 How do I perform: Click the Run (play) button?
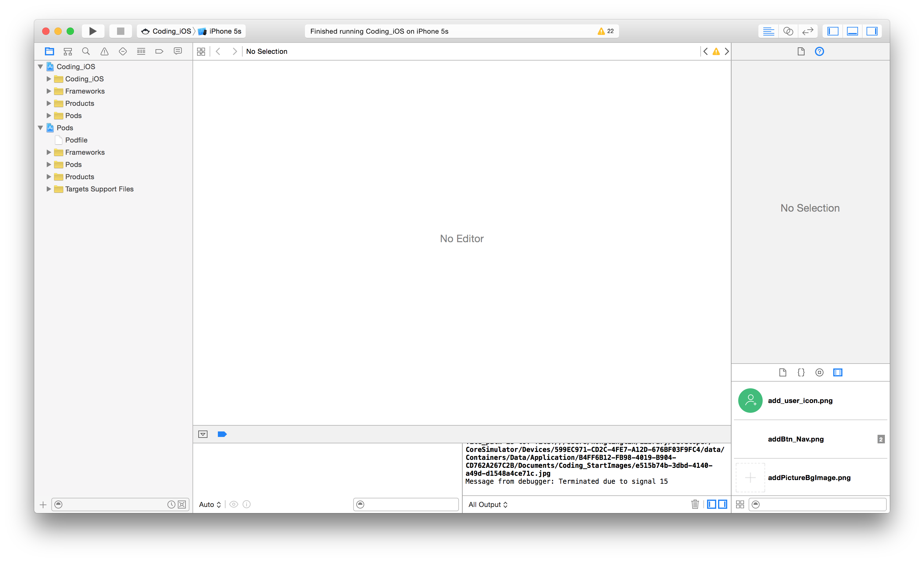coord(93,31)
